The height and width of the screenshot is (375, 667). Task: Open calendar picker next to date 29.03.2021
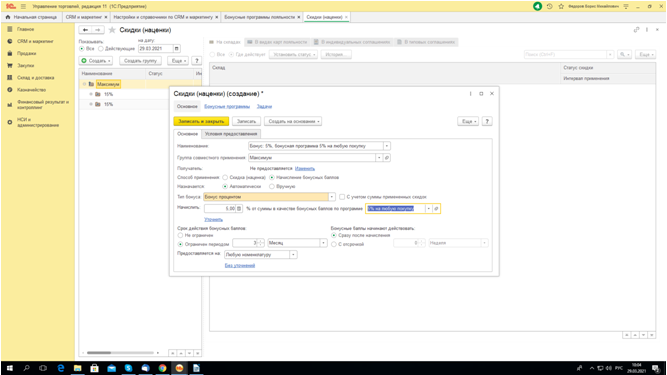tap(177, 48)
